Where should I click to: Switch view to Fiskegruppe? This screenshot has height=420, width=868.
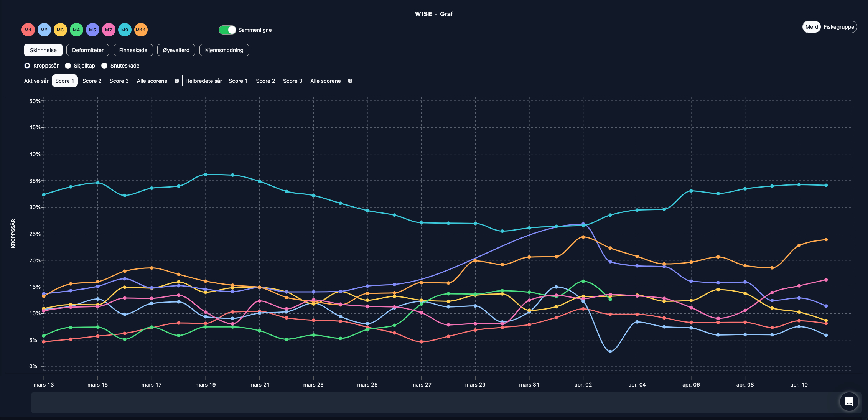coord(838,27)
